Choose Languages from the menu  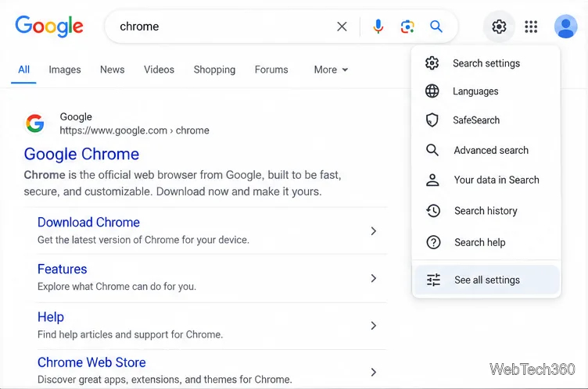click(x=486, y=91)
